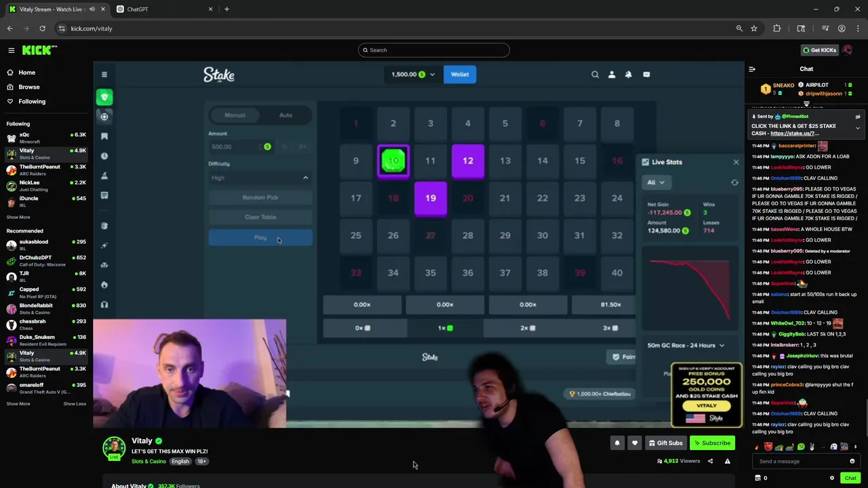868x488 pixels.
Task: Click the green Chat send button
Action: click(x=850, y=478)
